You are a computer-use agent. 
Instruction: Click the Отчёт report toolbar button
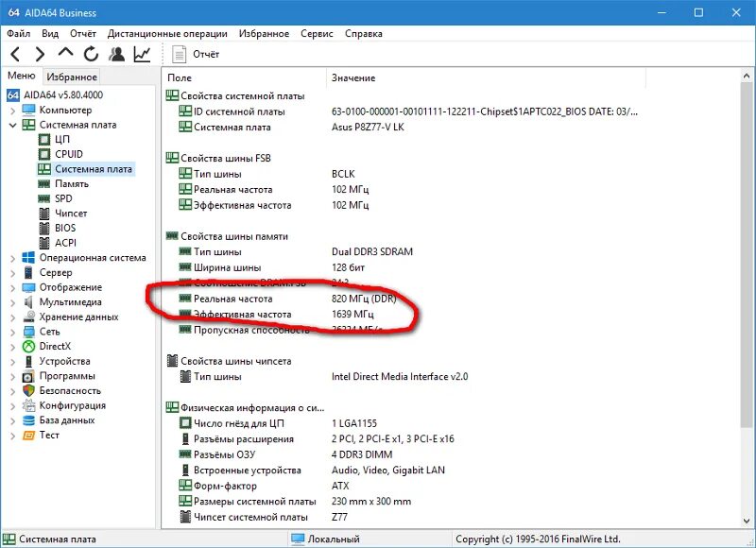click(x=196, y=54)
